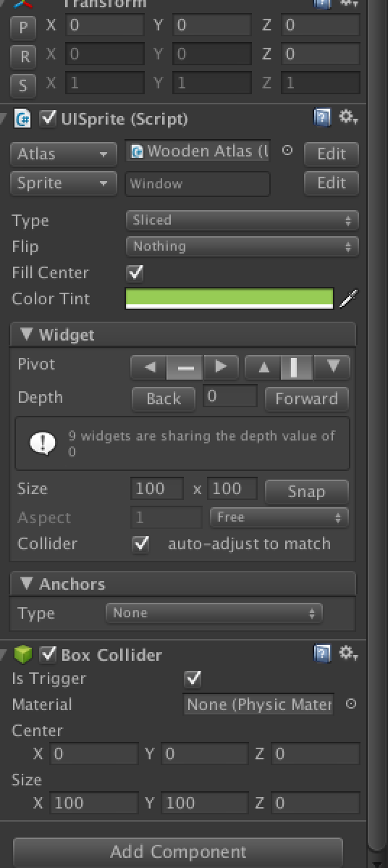Screen dimensions: 388x868
Task: Set pivot to left alignment arrow
Action: [x=149, y=367]
